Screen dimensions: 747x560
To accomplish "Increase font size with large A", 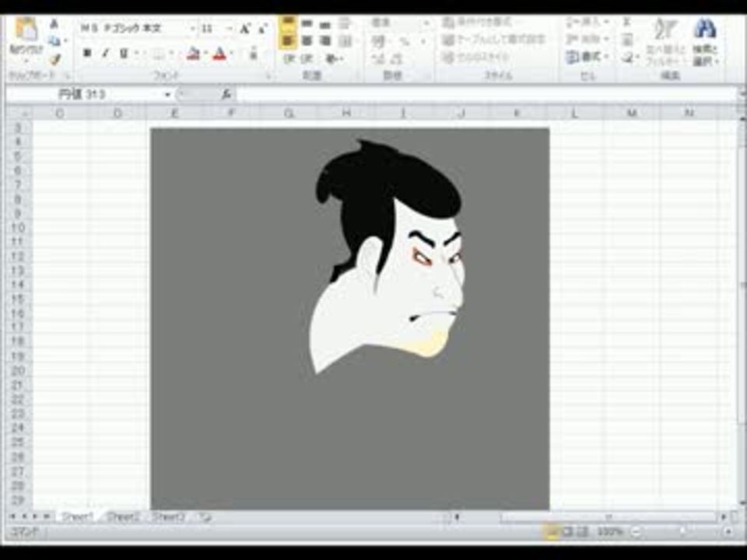I will pos(244,29).
